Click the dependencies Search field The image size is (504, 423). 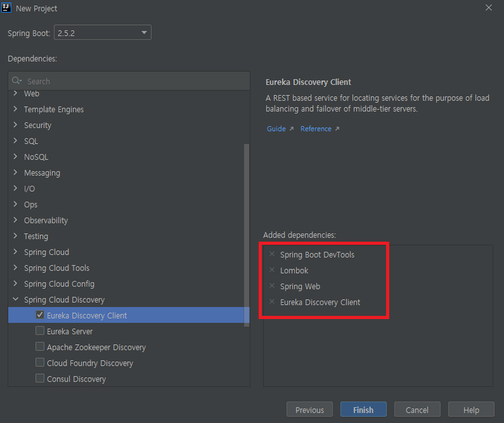(129, 81)
